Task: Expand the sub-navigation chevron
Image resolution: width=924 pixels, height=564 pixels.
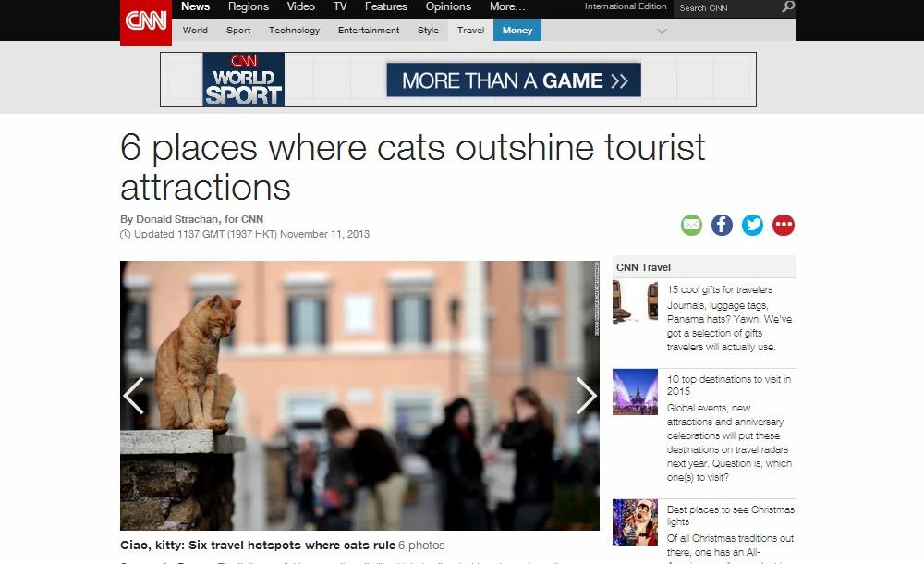Action: click(663, 31)
